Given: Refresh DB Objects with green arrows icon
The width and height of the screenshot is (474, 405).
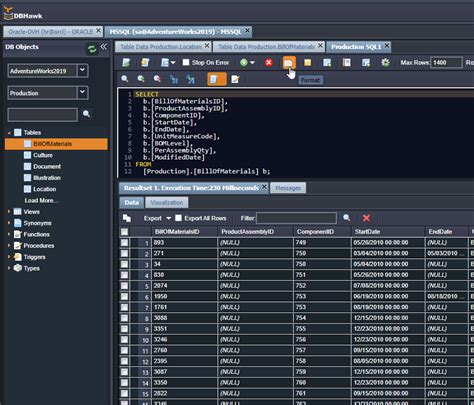Looking at the screenshot, I should pyautogui.click(x=92, y=49).
